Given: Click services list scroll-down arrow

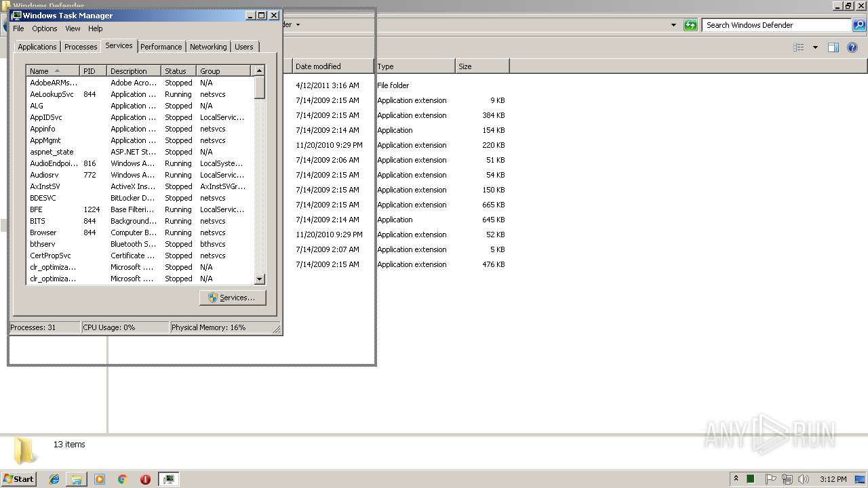Looking at the screenshot, I should [x=259, y=279].
